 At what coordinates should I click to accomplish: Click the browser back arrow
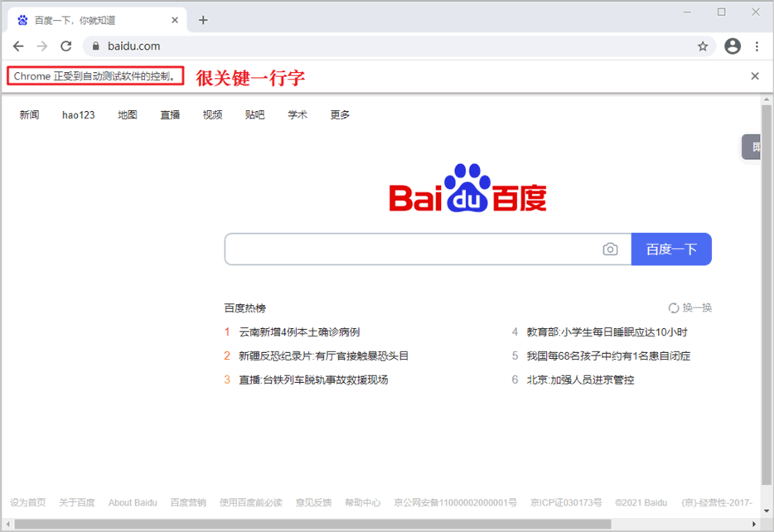18,46
